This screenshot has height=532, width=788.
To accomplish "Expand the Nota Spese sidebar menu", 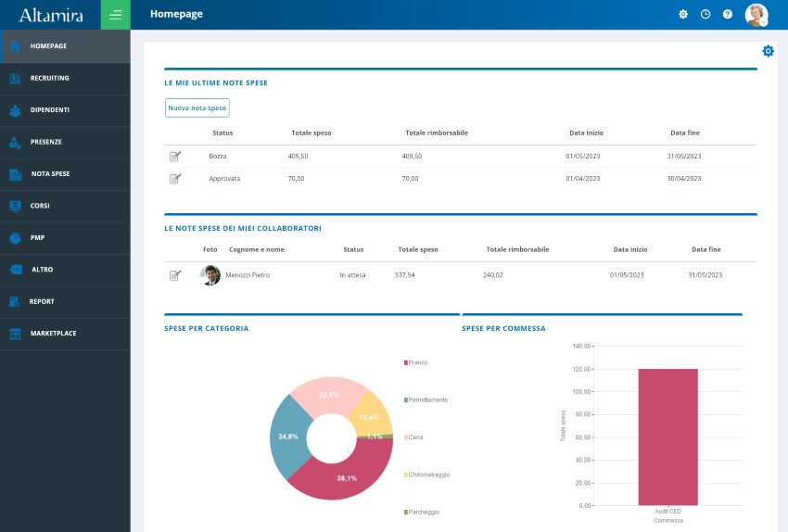I will pos(49,174).
